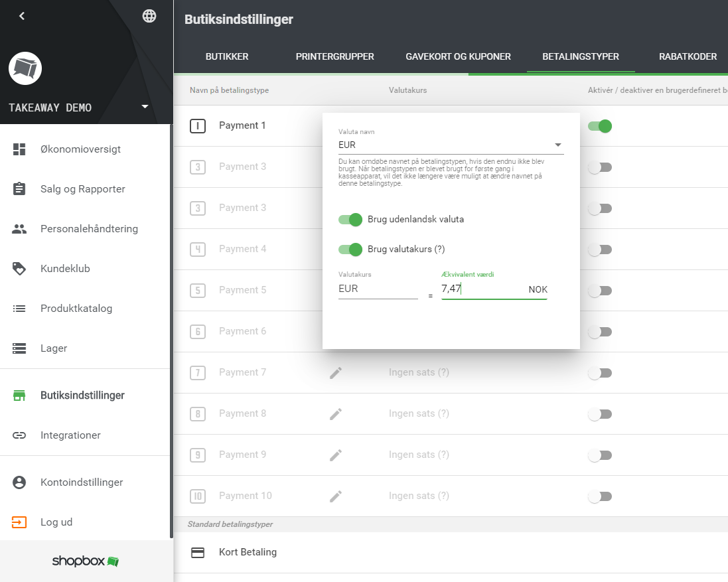Open the language globe icon

click(149, 16)
